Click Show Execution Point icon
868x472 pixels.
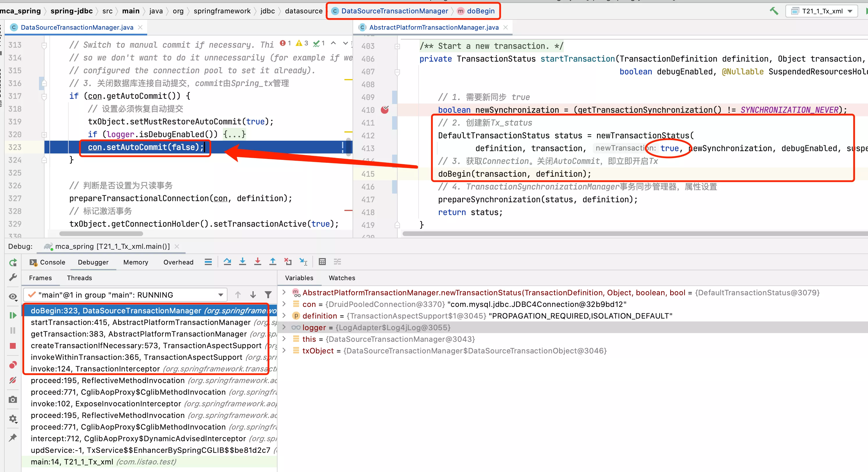208,262
